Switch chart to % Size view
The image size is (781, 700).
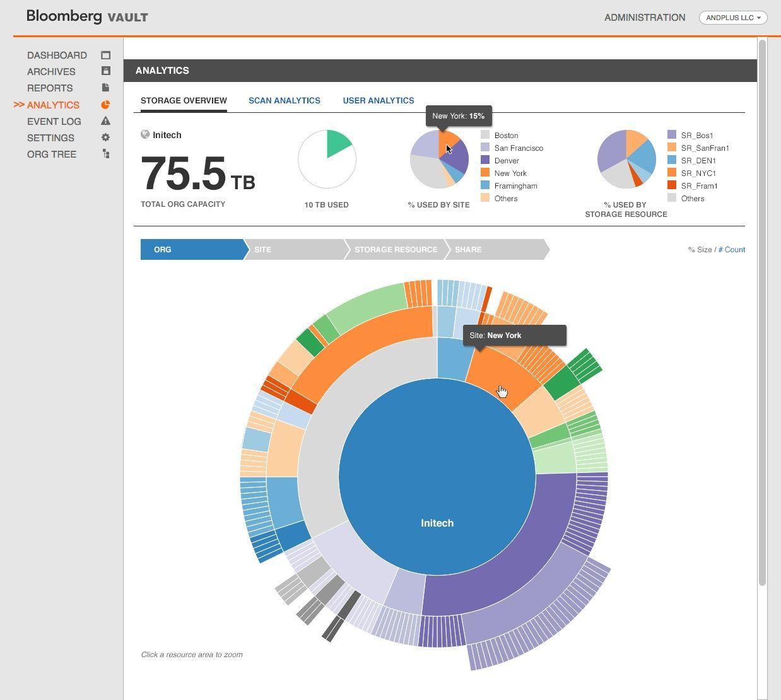click(700, 250)
